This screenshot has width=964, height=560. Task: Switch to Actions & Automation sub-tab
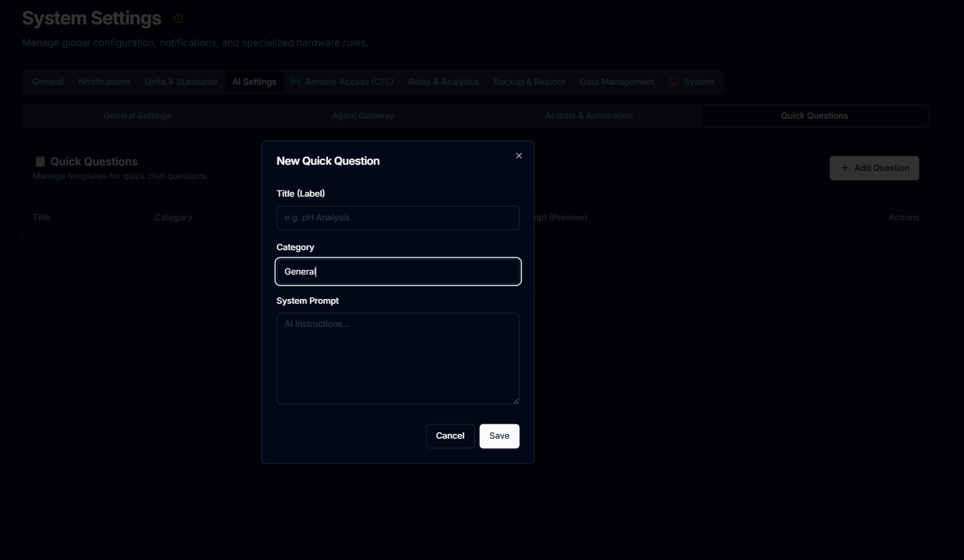coord(588,116)
